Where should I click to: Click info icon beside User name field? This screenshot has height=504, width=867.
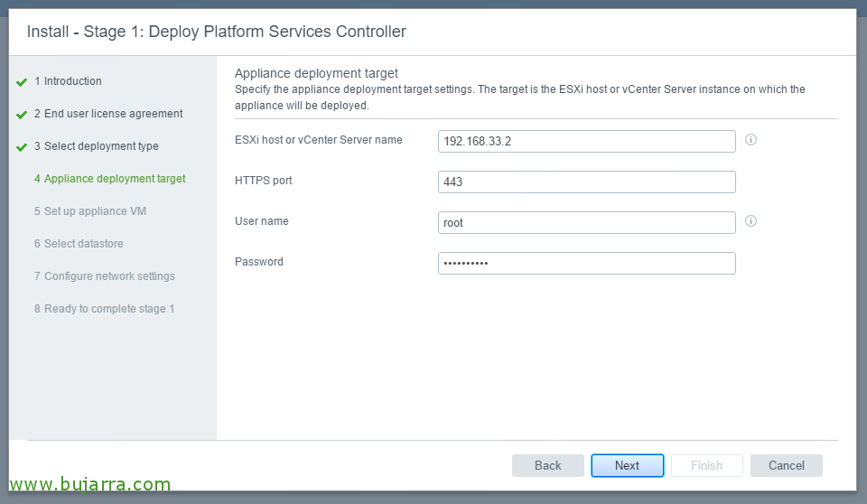[x=750, y=220]
